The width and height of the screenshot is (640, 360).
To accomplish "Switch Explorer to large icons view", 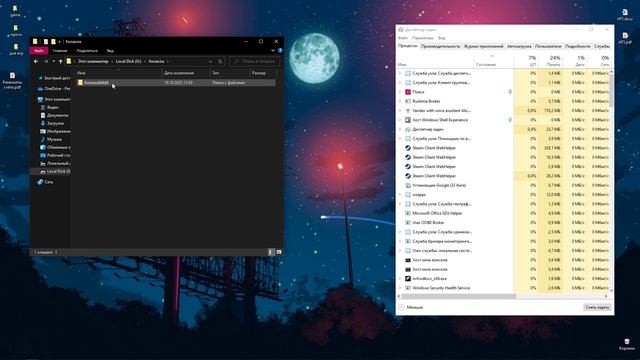I will click(279, 252).
